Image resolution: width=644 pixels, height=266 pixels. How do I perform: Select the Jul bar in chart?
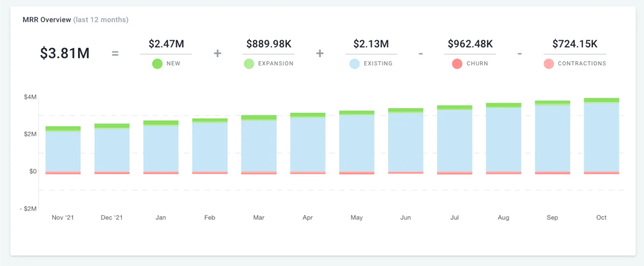click(x=454, y=140)
